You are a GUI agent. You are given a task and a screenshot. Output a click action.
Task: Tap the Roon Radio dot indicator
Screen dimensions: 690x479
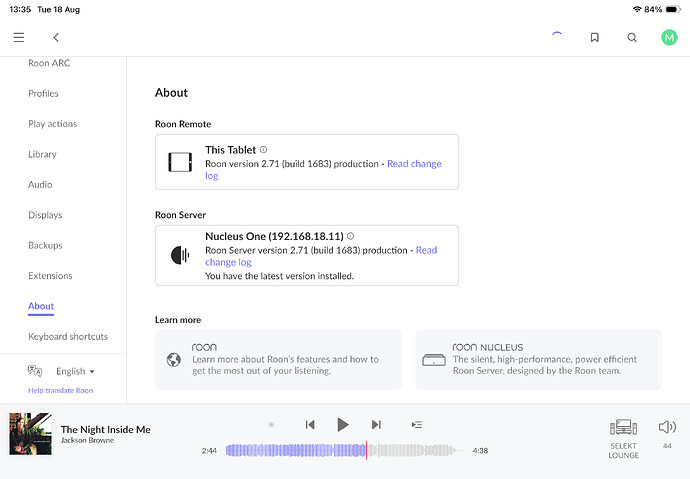coord(272,424)
